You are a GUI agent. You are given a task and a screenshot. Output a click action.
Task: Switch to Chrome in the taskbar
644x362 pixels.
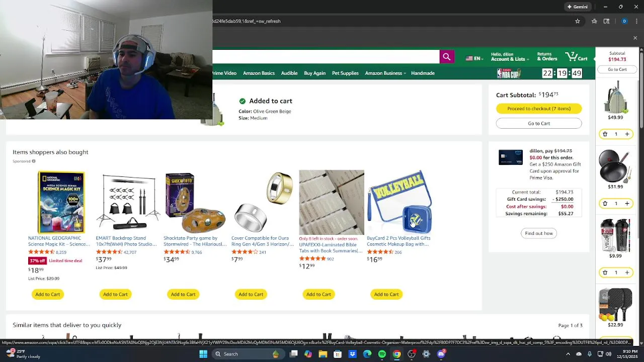[396, 354]
